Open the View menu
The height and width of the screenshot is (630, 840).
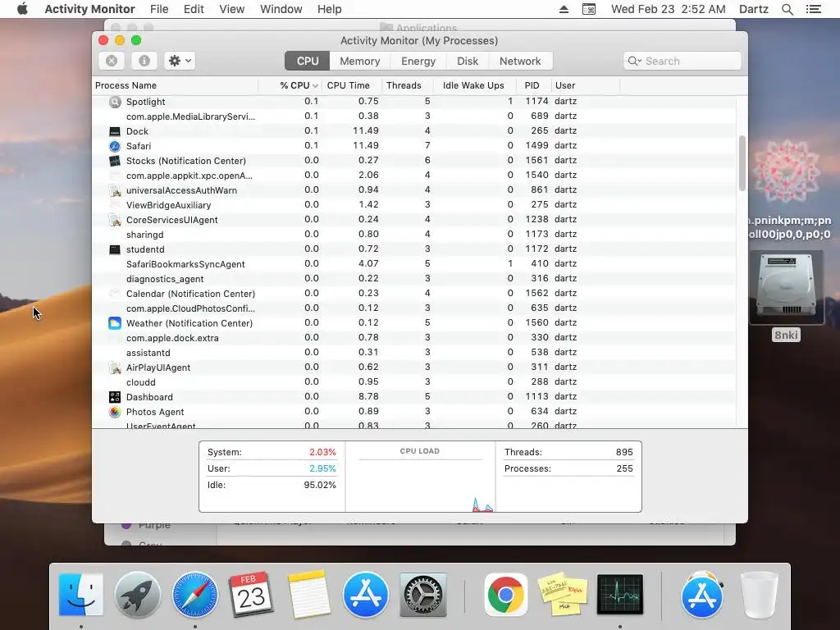[x=232, y=9]
